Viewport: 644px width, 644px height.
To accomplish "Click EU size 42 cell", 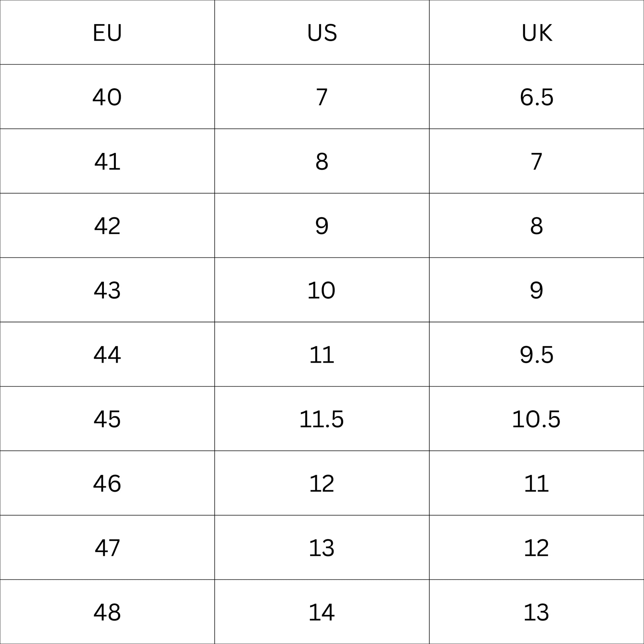I will (107, 226).
